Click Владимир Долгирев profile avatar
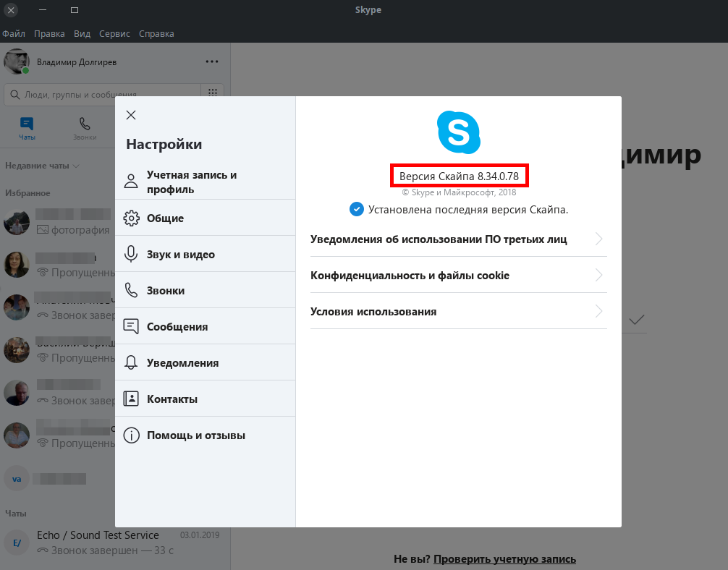The height and width of the screenshot is (570, 728). tap(17, 61)
